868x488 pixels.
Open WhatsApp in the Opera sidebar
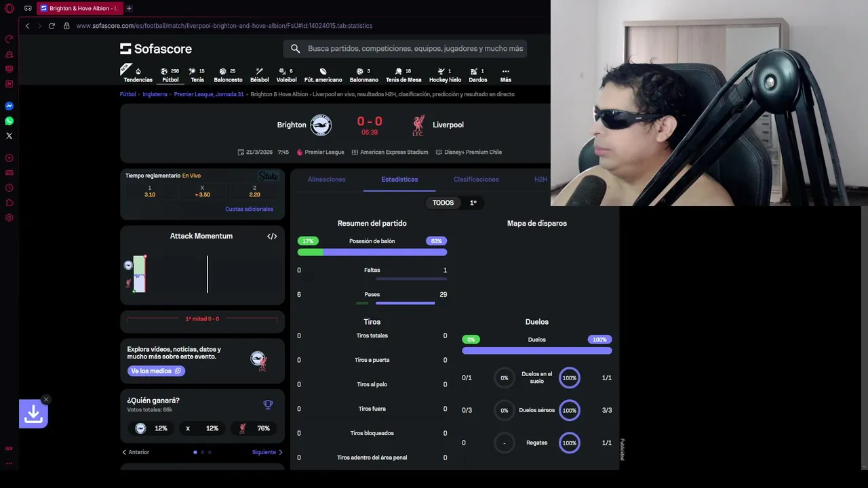pos(9,121)
